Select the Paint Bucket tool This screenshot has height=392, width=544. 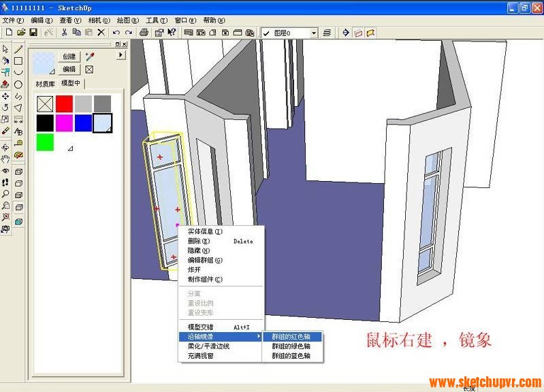tap(5, 61)
